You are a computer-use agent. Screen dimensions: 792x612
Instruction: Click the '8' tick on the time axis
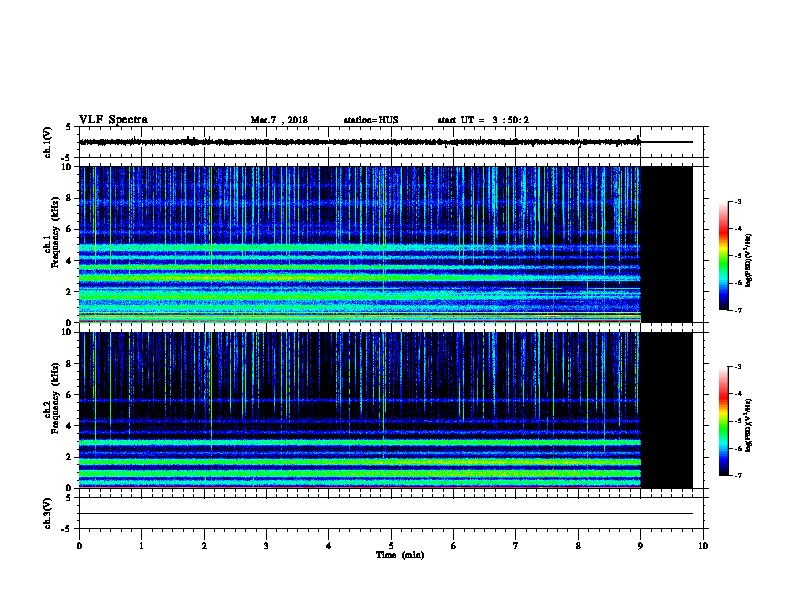[578, 546]
